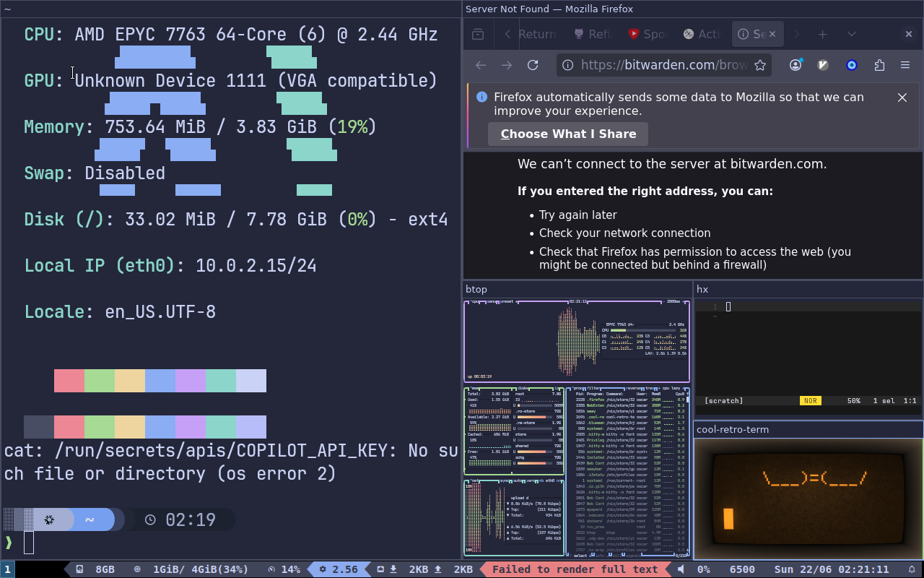Open the blue circular extension icon
The image size is (924, 578).
click(x=851, y=65)
